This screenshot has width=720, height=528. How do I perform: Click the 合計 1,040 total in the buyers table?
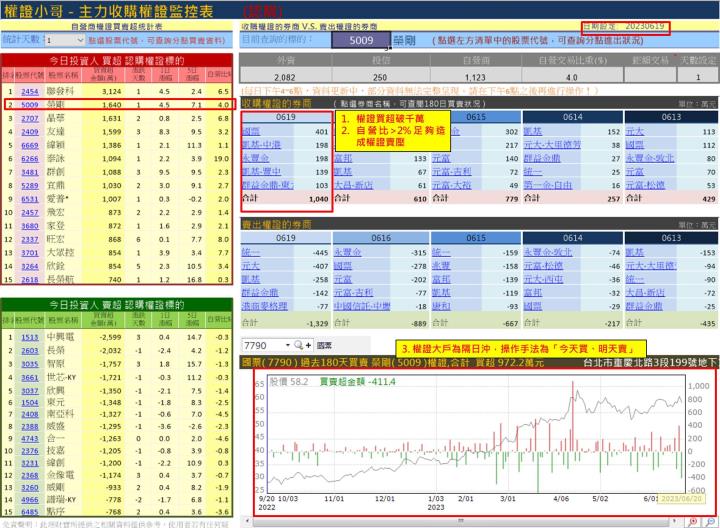pyautogui.click(x=318, y=199)
